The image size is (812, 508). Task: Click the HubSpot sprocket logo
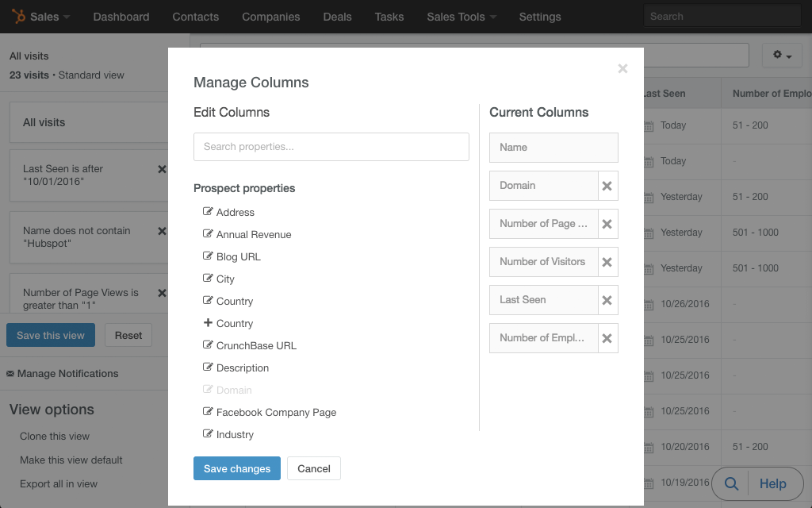[18, 16]
